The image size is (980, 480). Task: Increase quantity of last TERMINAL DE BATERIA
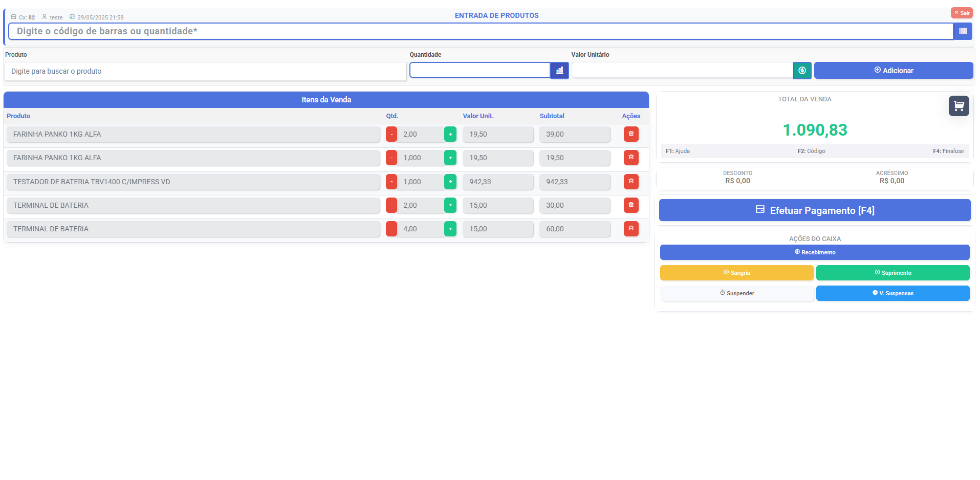click(x=450, y=229)
